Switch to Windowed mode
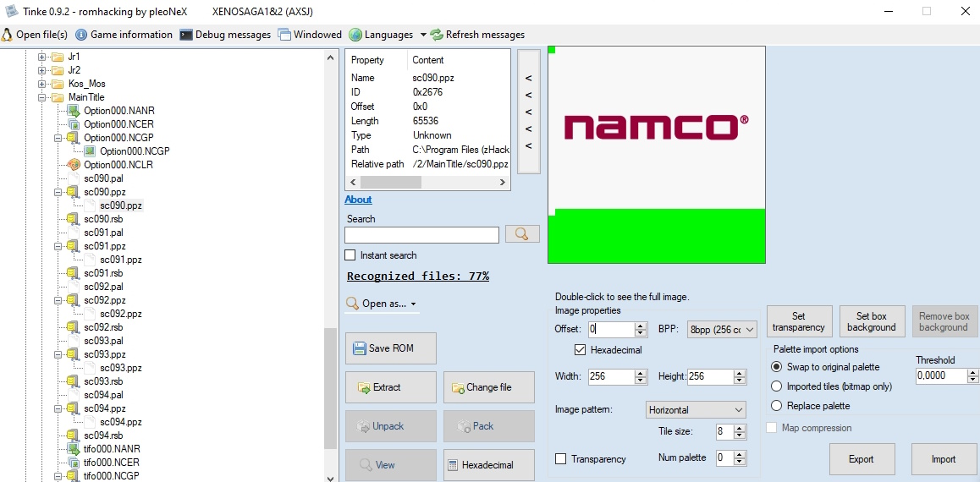Screen dimensions: 980x482 click(310, 35)
